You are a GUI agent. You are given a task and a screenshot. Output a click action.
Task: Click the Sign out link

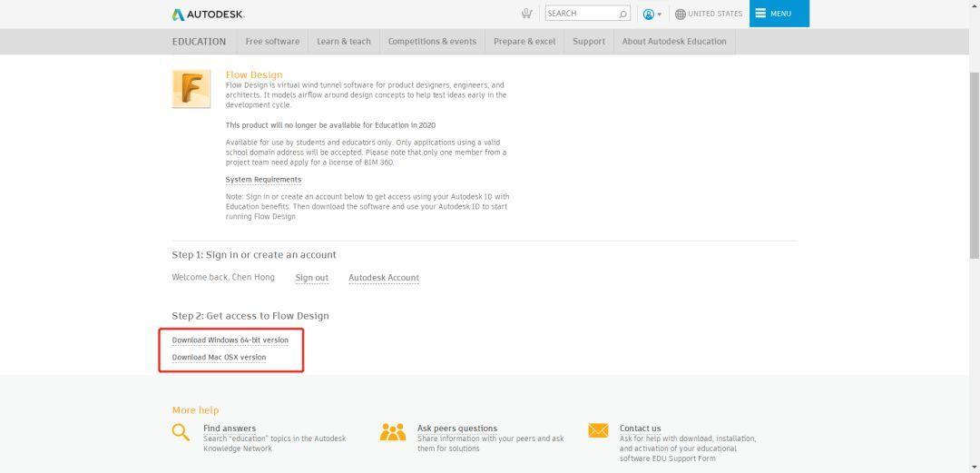click(x=312, y=278)
